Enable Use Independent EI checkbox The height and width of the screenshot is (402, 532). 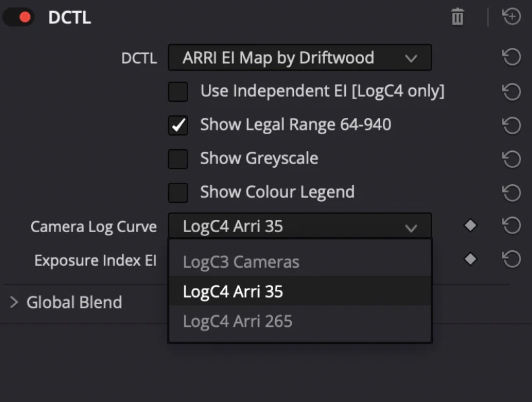click(178, 92)
